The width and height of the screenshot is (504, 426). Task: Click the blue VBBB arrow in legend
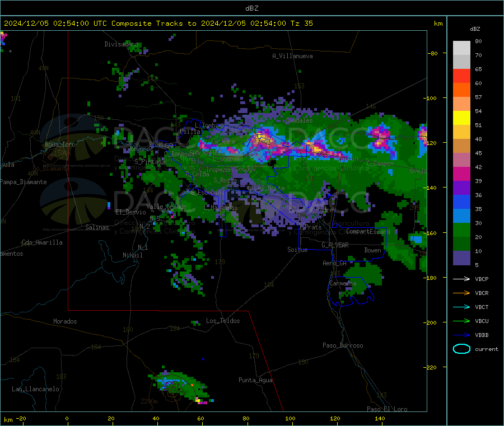click(461, 335)
